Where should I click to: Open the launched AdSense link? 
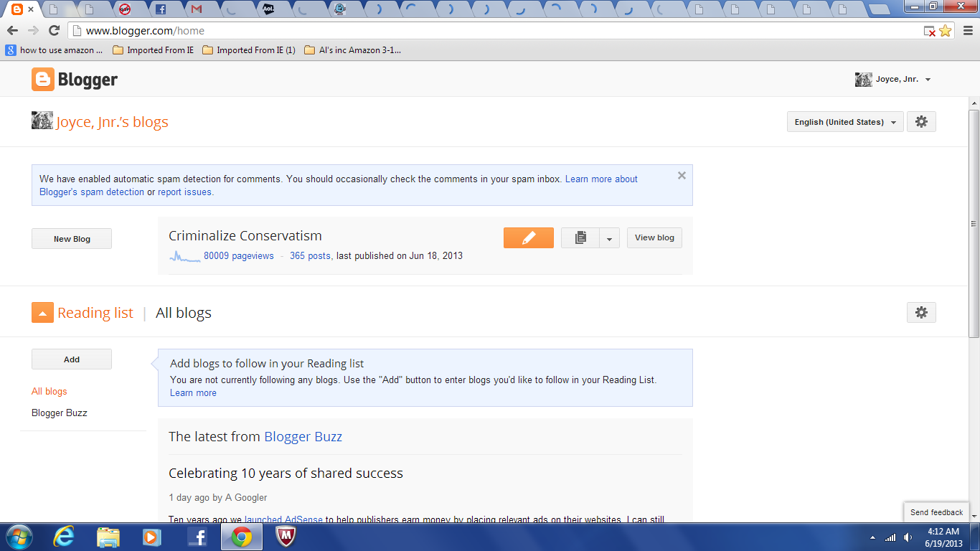[x=284, y=519]
